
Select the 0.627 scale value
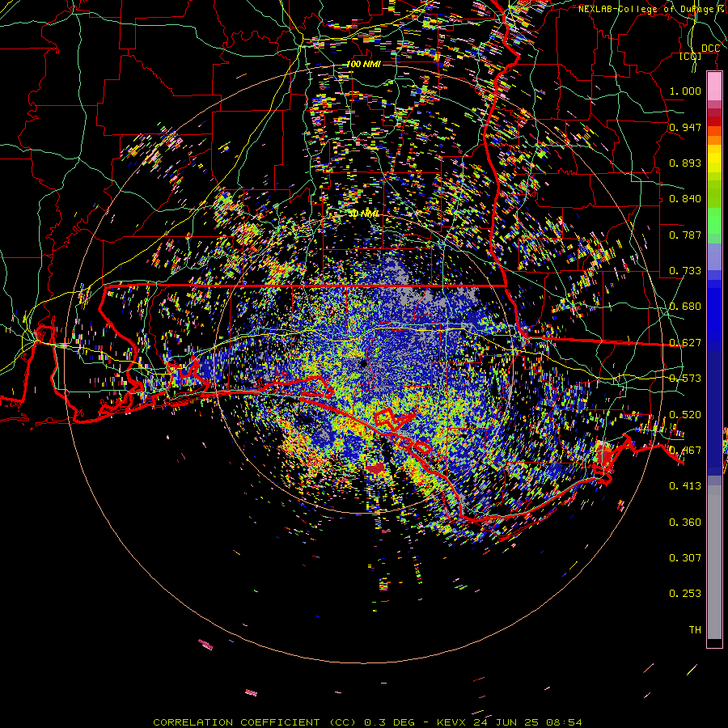[685, 342]
